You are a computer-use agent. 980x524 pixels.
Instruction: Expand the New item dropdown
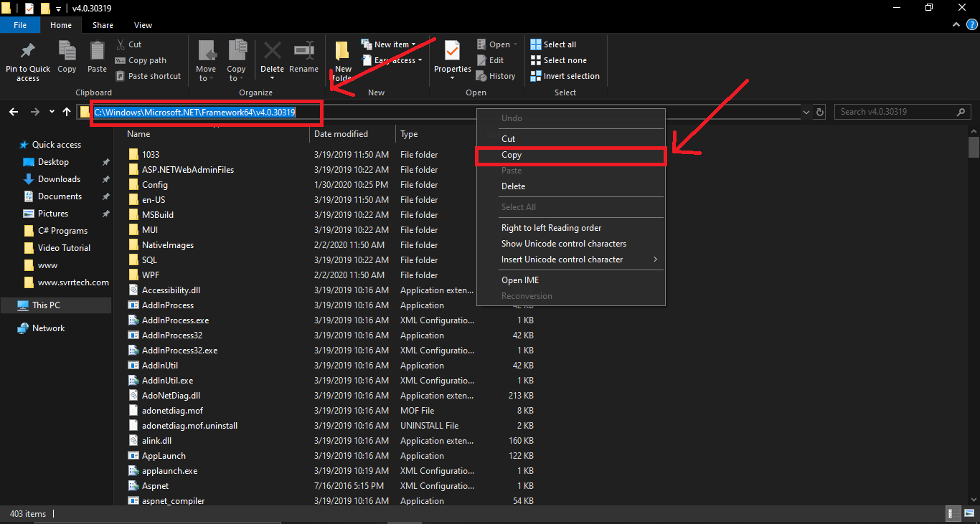click(413, 44)
